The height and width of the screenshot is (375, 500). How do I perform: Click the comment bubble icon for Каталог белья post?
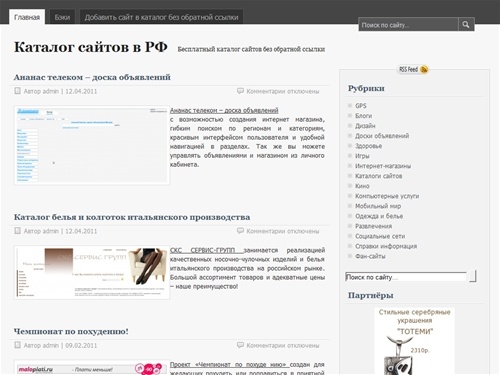(x=240, y=231)
